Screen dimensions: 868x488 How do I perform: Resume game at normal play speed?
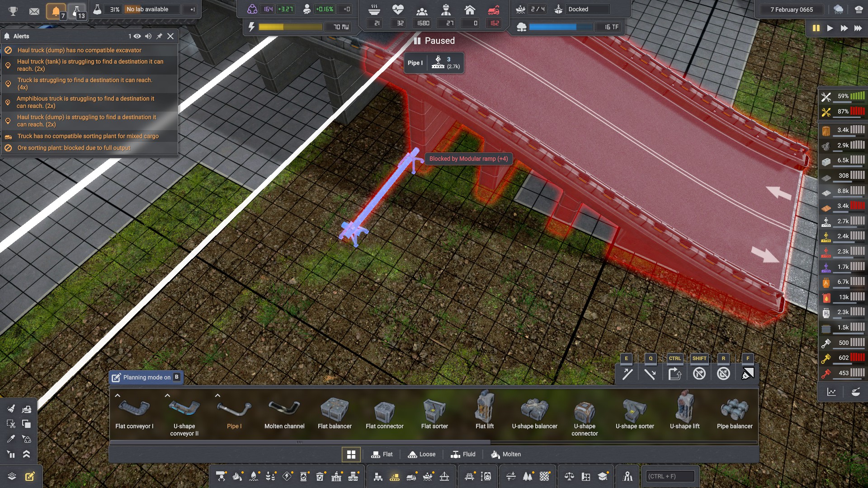[830, 28]
